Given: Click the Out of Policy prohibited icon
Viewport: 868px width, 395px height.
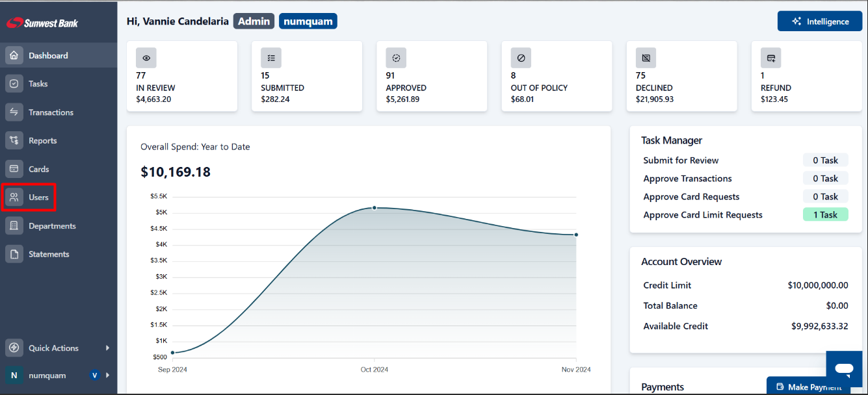Looking at the screenshot, I should pyautogui.click(x=521, y=58).
